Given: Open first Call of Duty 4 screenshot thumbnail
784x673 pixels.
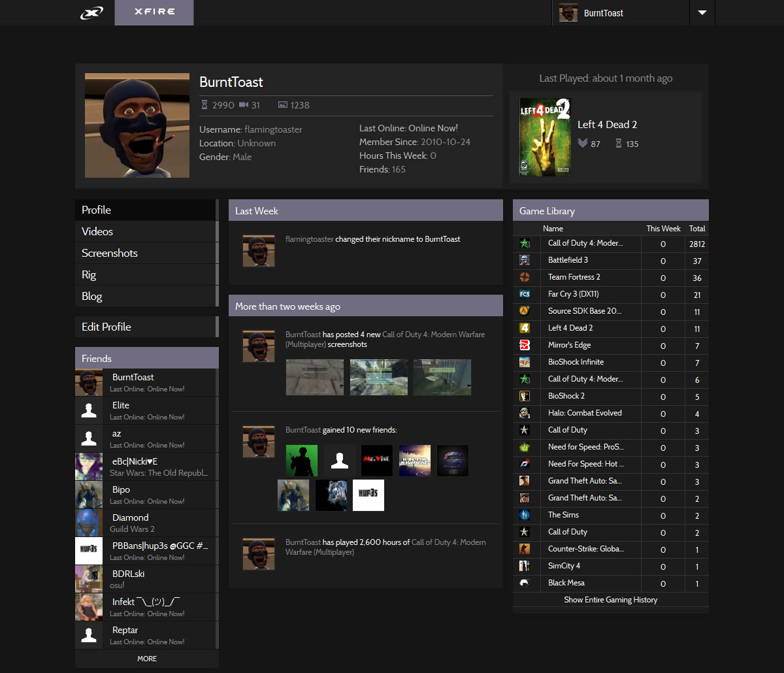Looking at the screenshot, I should tap(315, 377).
